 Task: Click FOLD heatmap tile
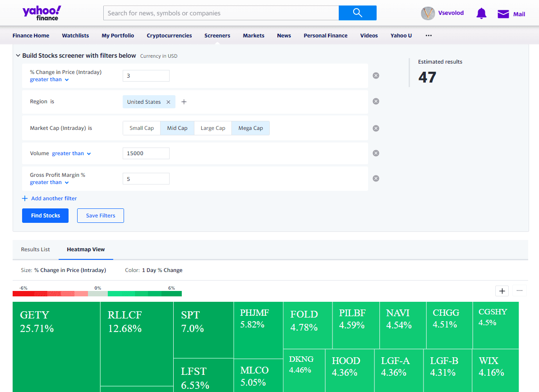click(x=308, y=325)
